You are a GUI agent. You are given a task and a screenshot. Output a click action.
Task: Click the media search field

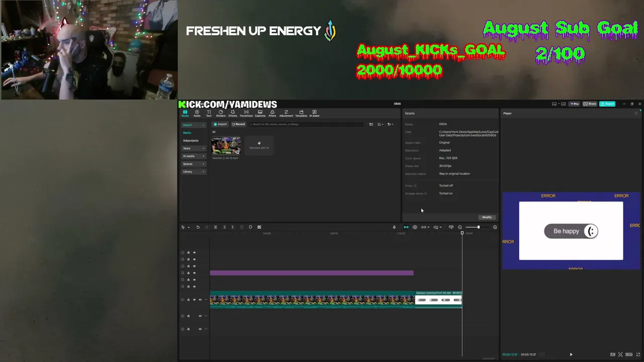[306, 124]
